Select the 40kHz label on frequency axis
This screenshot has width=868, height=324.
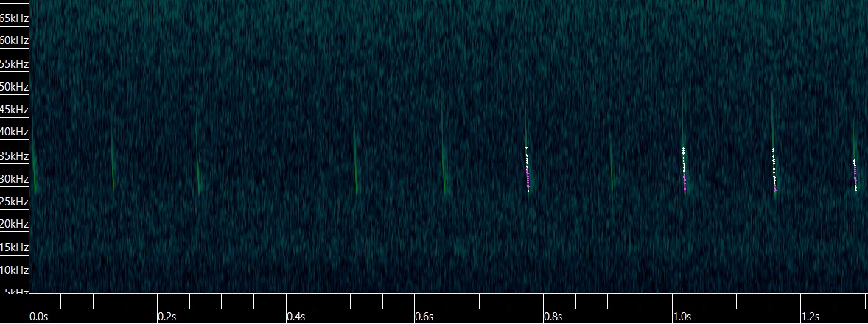(14, 133)
